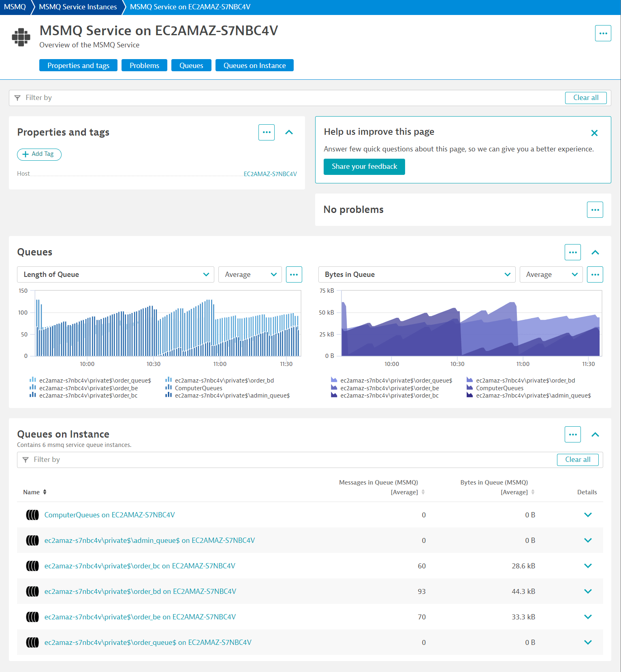Go to MSMQ Service Instances breadcrumb
Screen dimensions: 621x672
pos(78,7)
